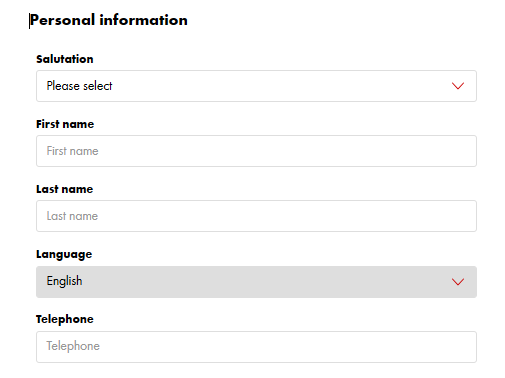Image resolution: width=505 pixels, height=378 pixels.
Task: Click the 'First name' placeholder text
Action: (x=72, y=151)
